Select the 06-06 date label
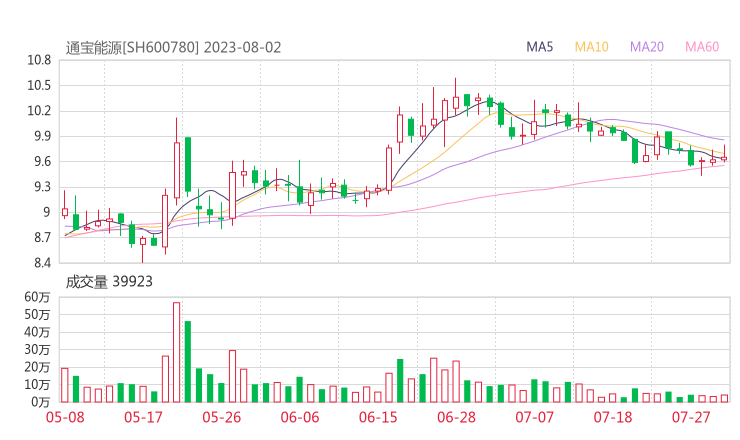The height and width of the screenshot is (440, 740). 300,417
